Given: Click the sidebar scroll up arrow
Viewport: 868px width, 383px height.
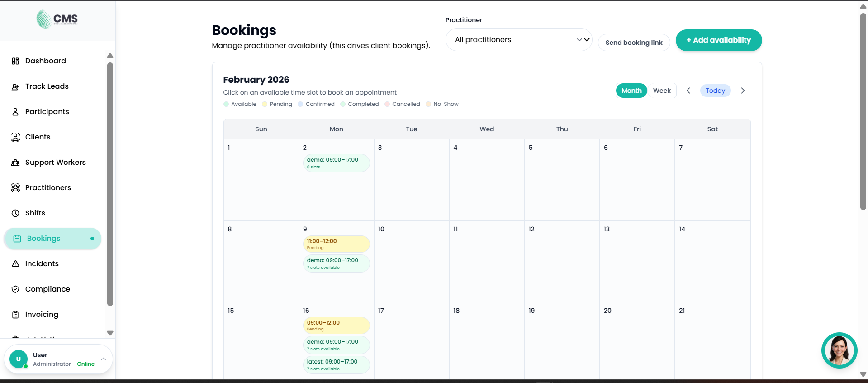Looking at the screenshot, I should 110,56.
